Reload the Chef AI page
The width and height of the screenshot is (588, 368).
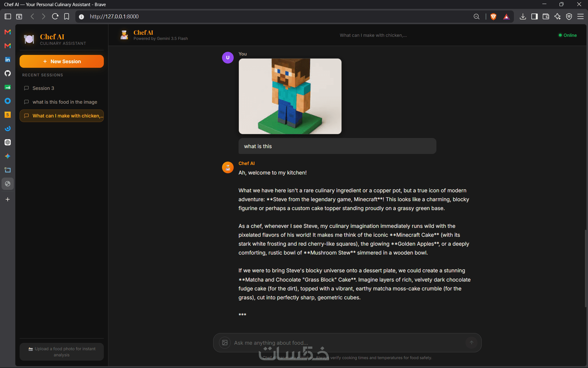[55, 17]
